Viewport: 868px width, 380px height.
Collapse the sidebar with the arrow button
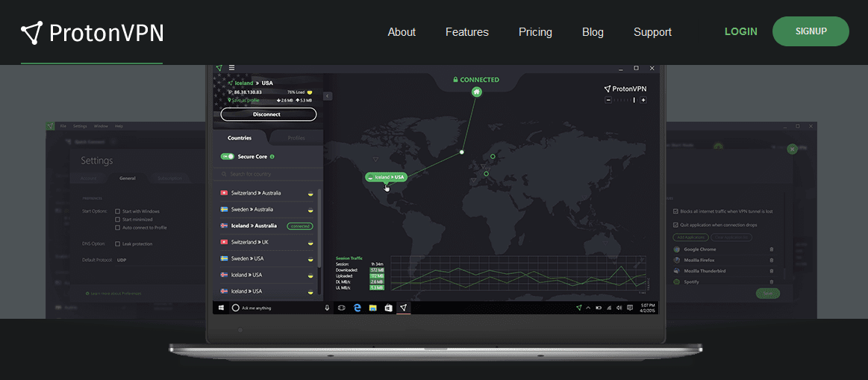328,96
